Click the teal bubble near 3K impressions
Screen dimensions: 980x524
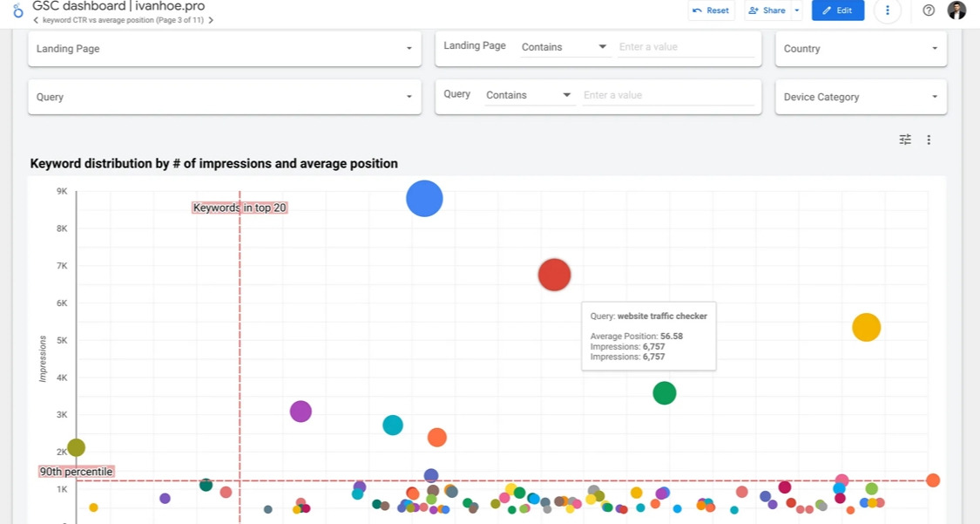click(393, 425)
